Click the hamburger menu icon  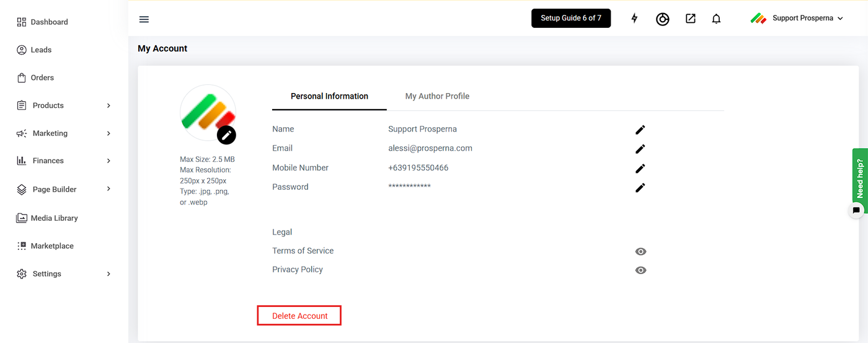[x=144, y=19]
